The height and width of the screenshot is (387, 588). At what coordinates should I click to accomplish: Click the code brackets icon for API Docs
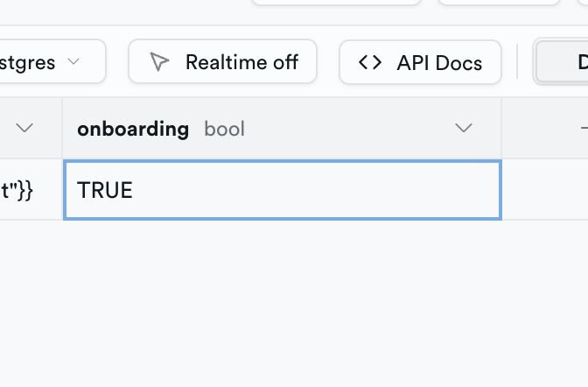click(370, 62)
